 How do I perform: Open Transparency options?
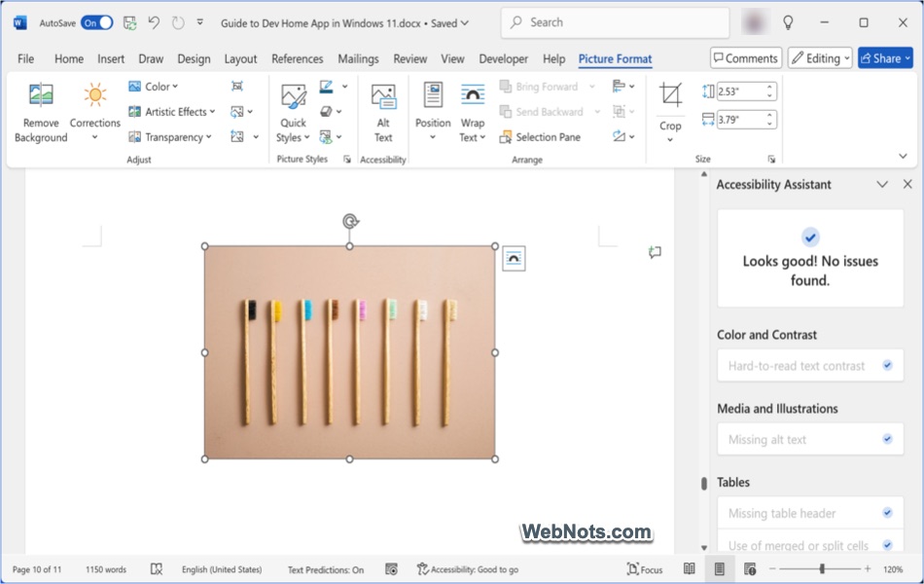[x=170, y=137]
